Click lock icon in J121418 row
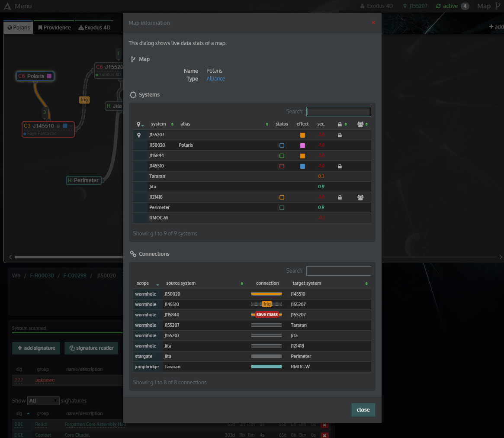The image size is (504, 438). click(340, 197)
